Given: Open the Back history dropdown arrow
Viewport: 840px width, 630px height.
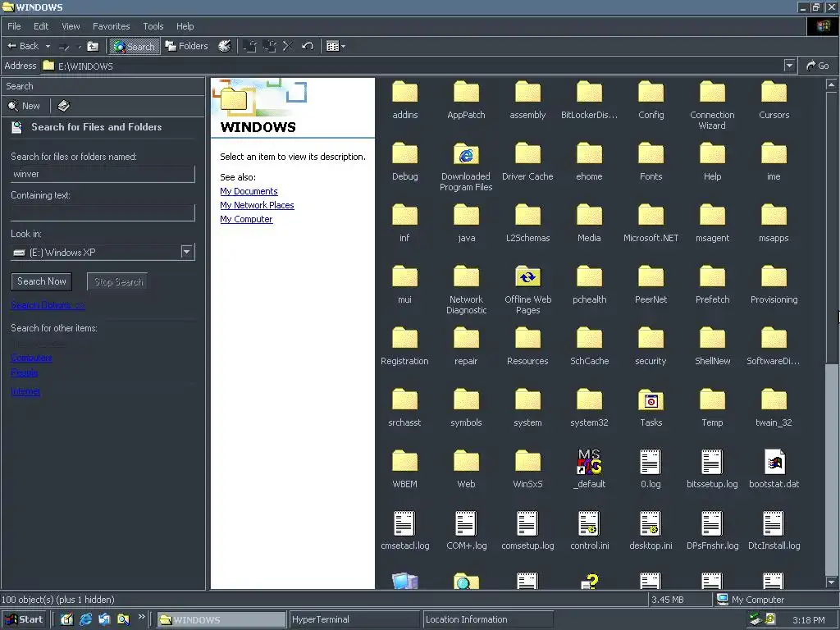Looking at the screenshot, I should [48, 46].
